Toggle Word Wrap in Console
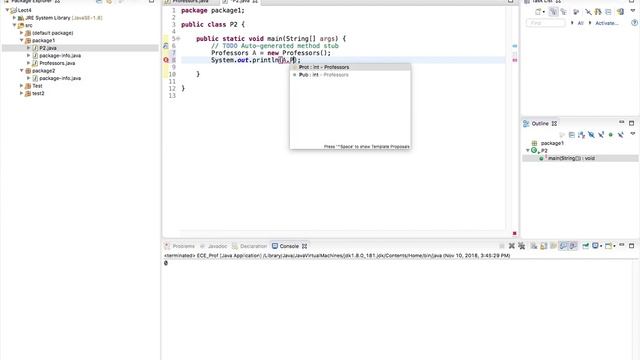 pos(553,246)
